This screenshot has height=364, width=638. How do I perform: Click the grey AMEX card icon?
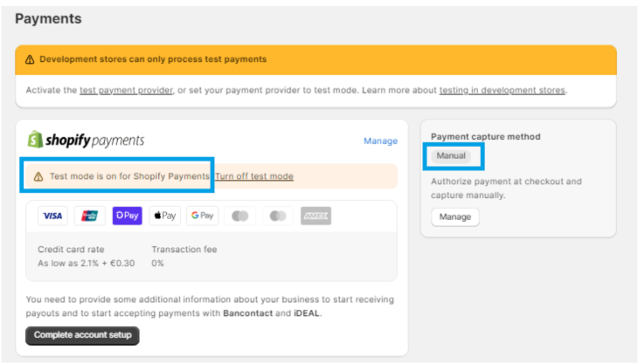(316, 216)
